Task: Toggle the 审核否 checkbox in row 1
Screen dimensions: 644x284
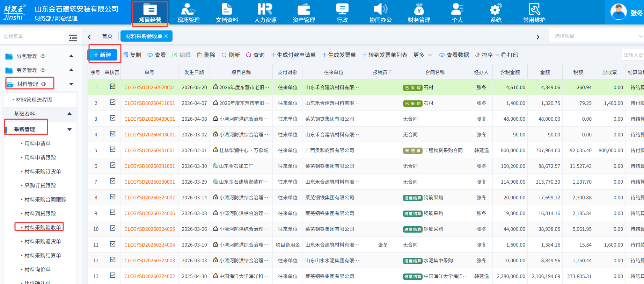Action: coord(112,86)
